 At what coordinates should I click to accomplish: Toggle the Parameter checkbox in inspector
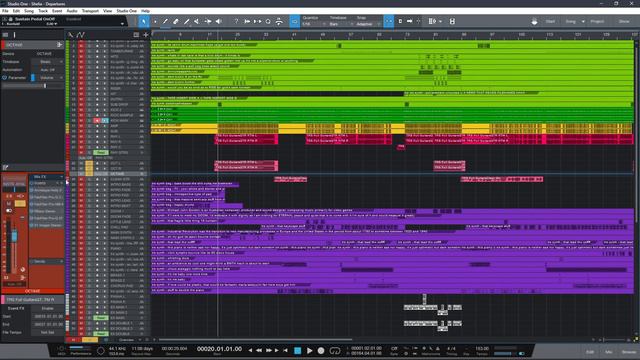5,78
